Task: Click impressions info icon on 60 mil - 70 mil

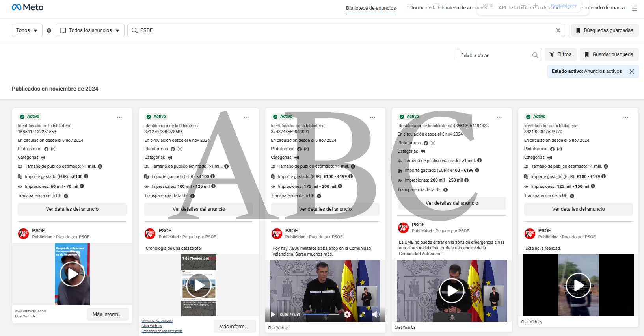Action: point(82,186)
